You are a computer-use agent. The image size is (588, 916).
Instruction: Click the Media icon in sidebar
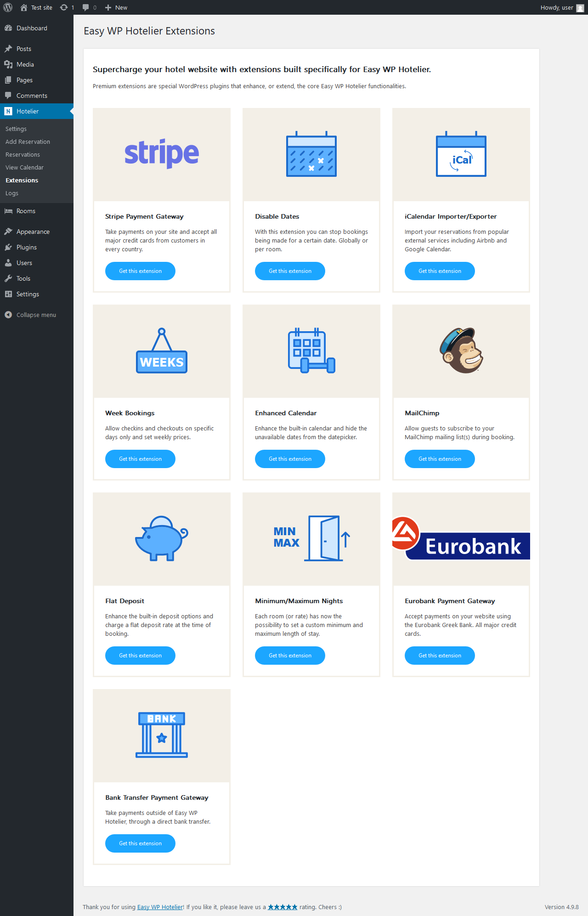tap(8, 64)
